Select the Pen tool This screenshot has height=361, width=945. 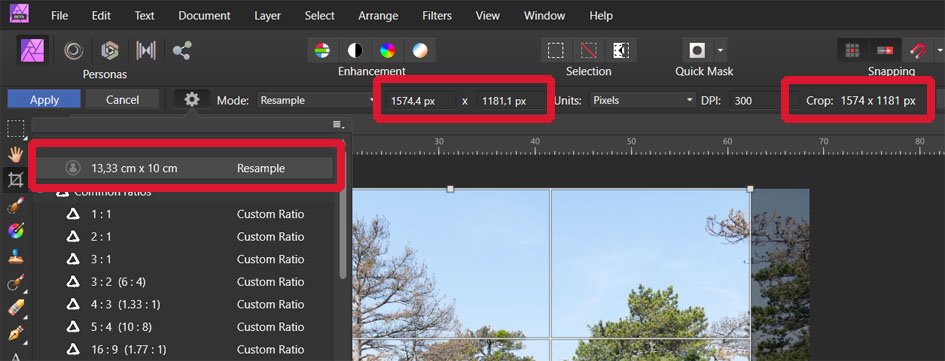click(x=16, y=333)
